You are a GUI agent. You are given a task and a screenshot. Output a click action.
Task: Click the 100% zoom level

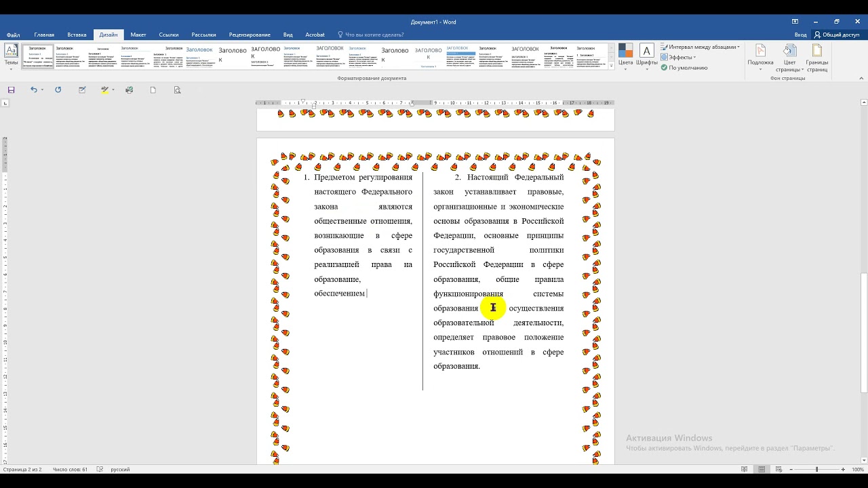coord(857,469)
